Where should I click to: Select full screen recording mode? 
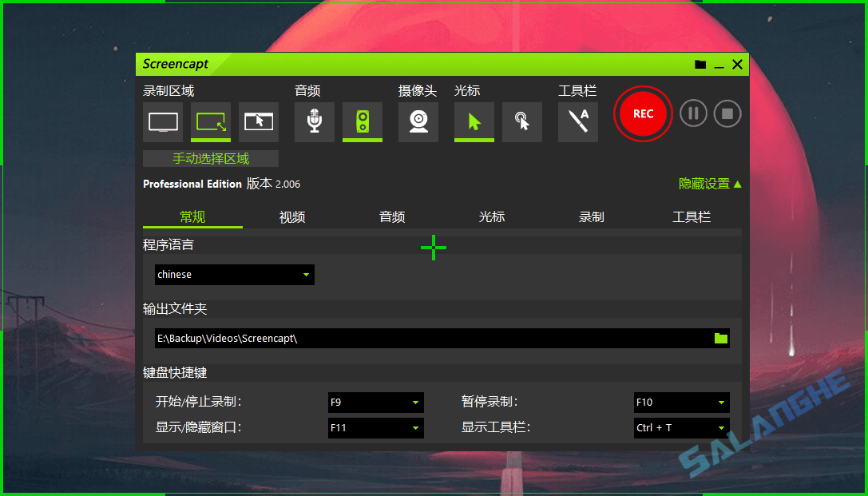(162, 121)
